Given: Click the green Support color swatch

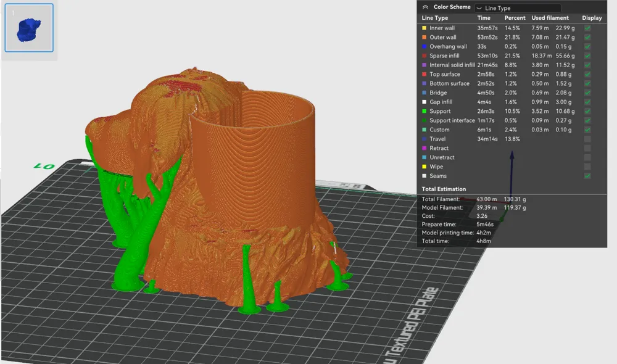Looking at the screenshot, I should click(x=424, y=111).
